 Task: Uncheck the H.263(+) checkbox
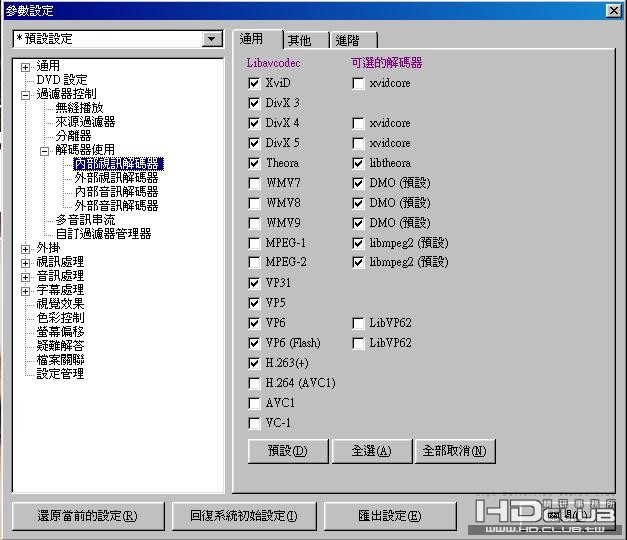(254, 363)
